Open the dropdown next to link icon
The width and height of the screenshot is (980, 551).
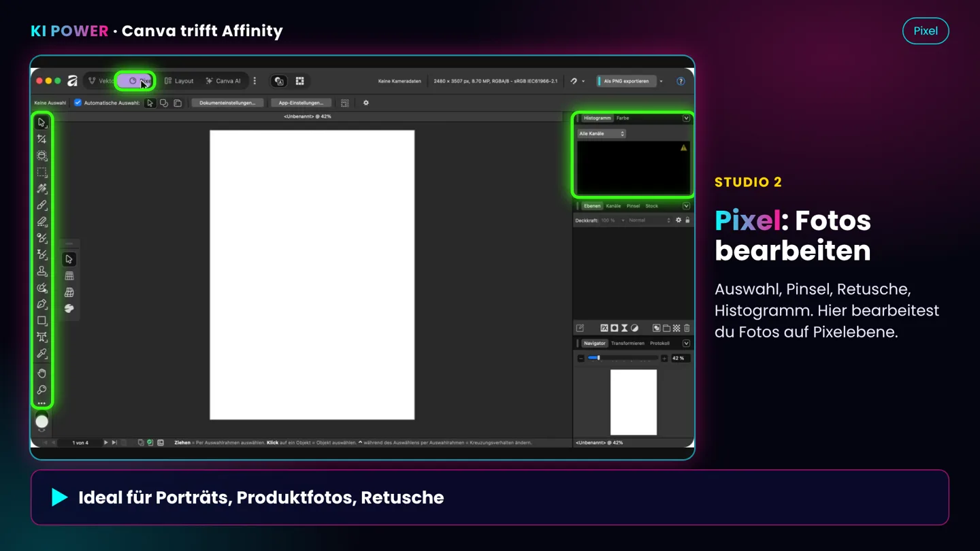click(x=583, y=81)
